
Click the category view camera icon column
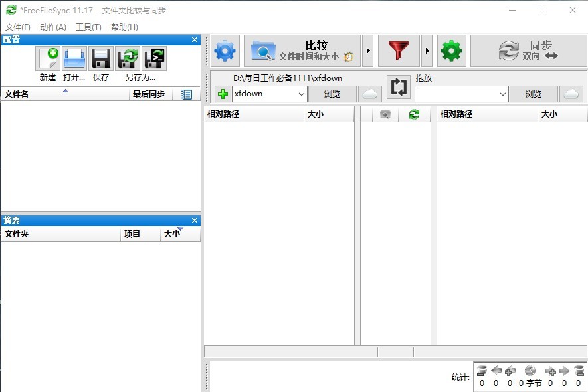pos(385,114)
